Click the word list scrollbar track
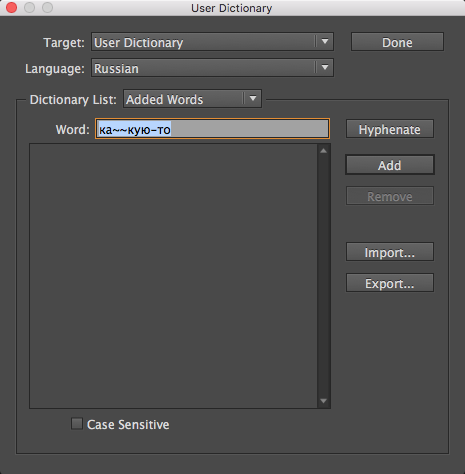The height and width of the screenshot is (474, 465). point(323,276)
